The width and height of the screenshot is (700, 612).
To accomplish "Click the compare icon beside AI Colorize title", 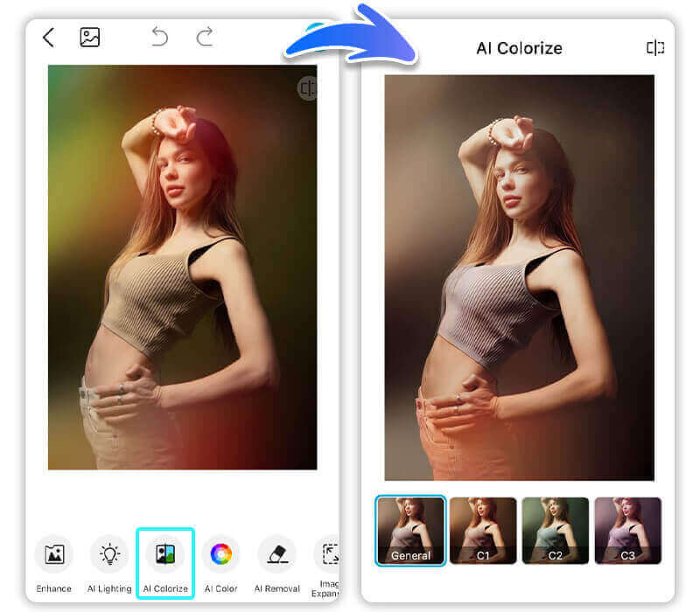I will 654,48.
